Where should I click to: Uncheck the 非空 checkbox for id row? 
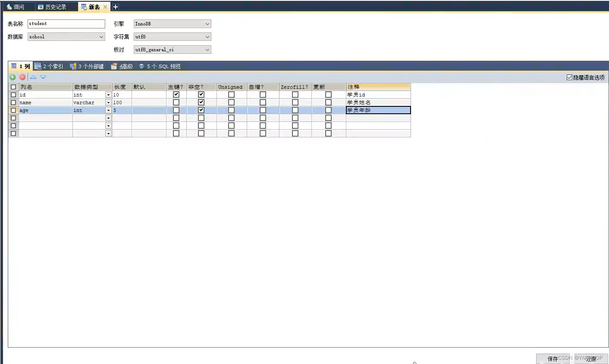[x=201, y=94]
